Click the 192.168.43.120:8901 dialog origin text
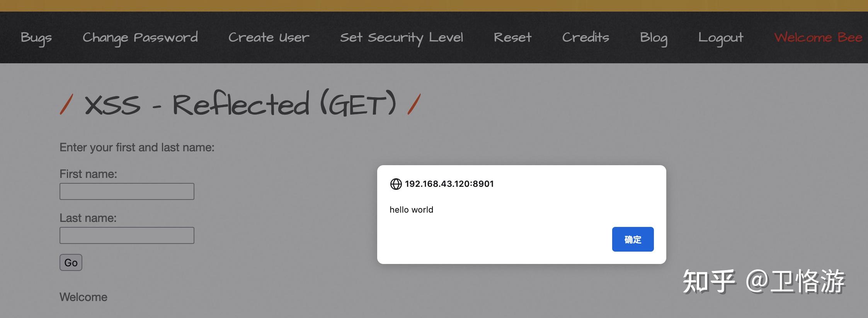 449,184
